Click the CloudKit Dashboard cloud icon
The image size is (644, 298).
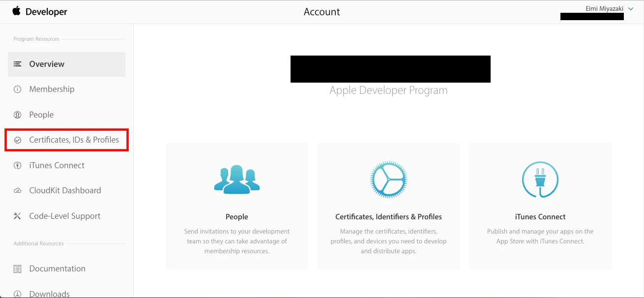[17, 191]
